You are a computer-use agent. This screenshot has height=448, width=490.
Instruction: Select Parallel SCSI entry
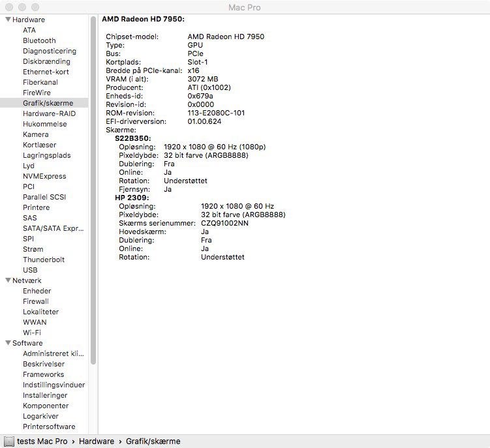click(44, 197)
